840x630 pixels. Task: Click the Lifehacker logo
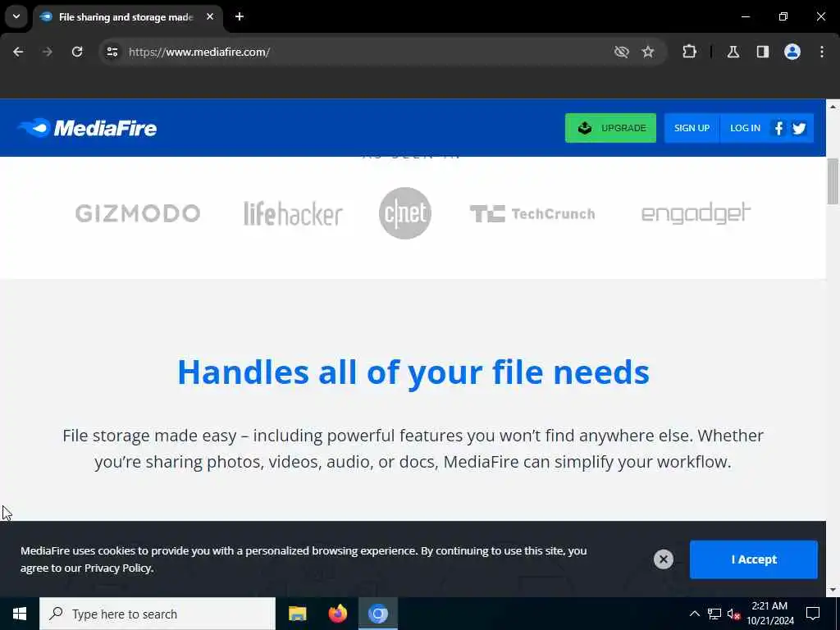point(293,213)
